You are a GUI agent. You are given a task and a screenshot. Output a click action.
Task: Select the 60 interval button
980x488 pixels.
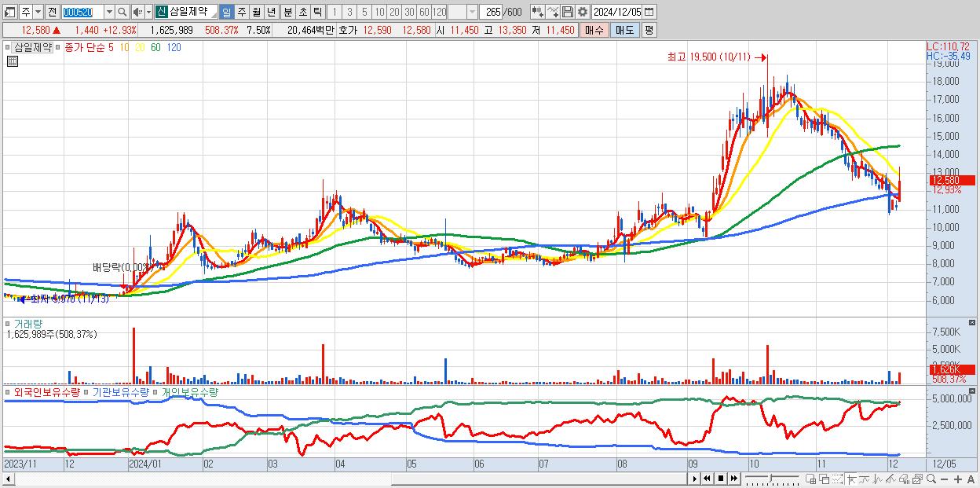[x=424, y=12]
